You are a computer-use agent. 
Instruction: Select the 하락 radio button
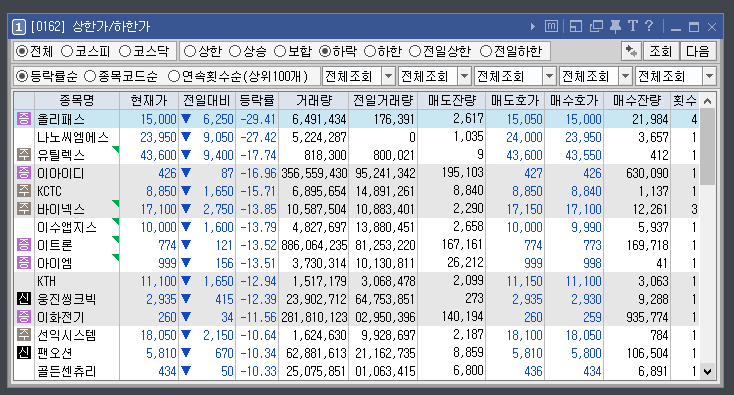tap(324, 51)
